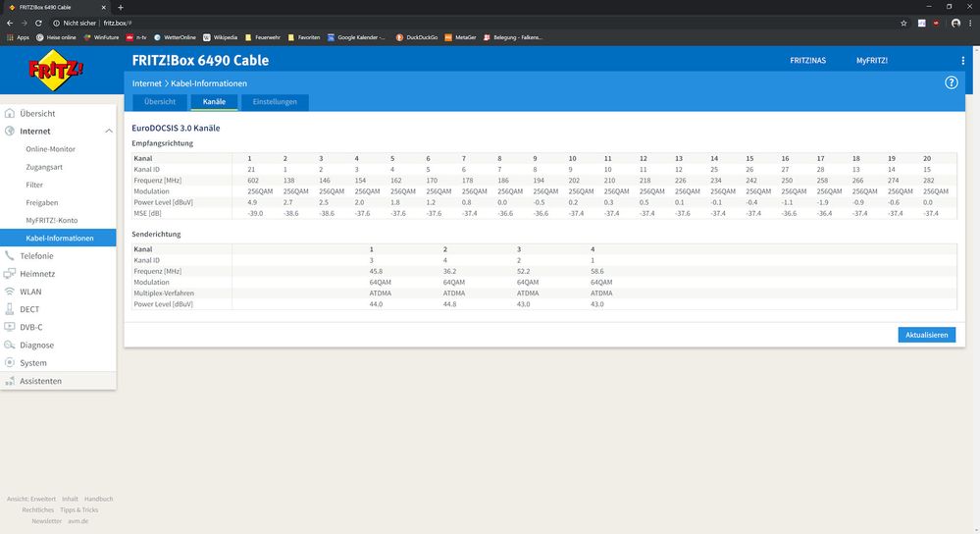The width and height of the screenshot is (980, 534).
Task: Open the Apps bookmarks shortcut
Action: pyautogui.click(x=18, y=37)
